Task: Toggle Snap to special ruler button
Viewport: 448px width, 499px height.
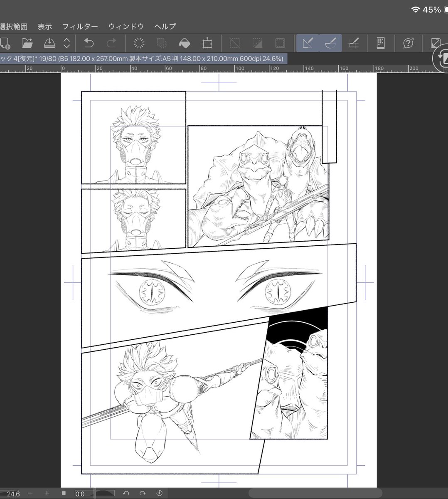Action: tap(330, 43)
